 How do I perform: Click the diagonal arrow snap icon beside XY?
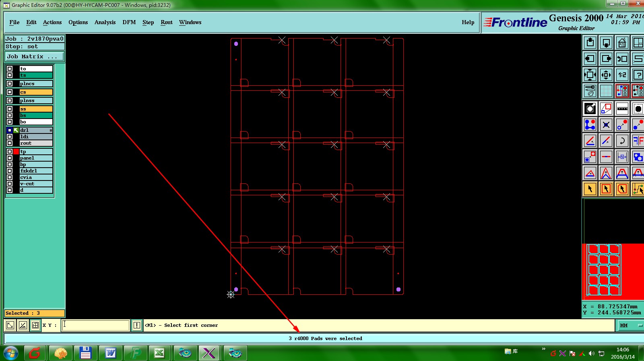(10, 325)
